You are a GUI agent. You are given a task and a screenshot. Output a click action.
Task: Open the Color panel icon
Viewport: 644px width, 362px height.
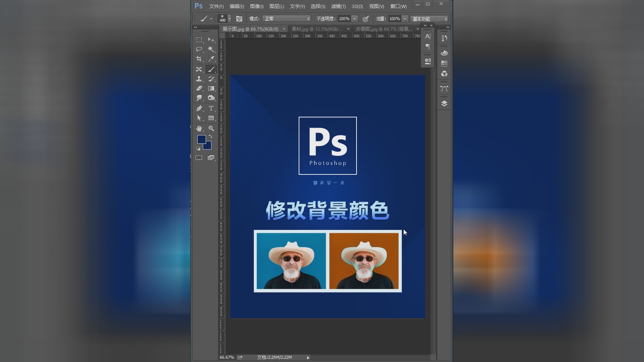(x=444, y=53)
